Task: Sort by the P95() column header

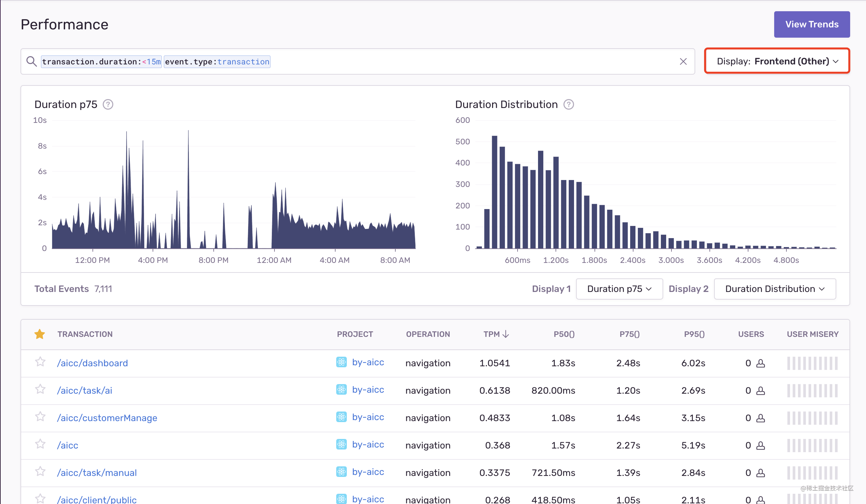Action: [x=694, y=334]
